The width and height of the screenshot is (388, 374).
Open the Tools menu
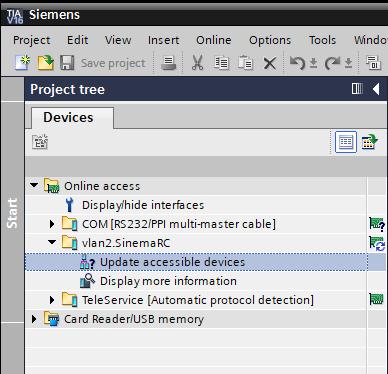pyautogui.click(x=323, y=40)
